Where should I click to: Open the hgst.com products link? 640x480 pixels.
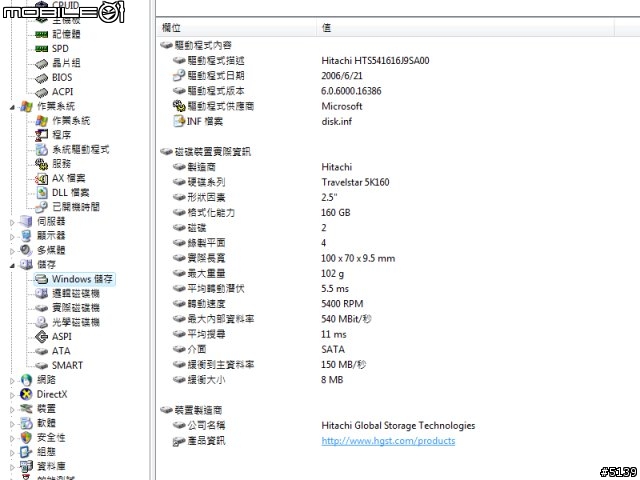[x=388, y=441]
